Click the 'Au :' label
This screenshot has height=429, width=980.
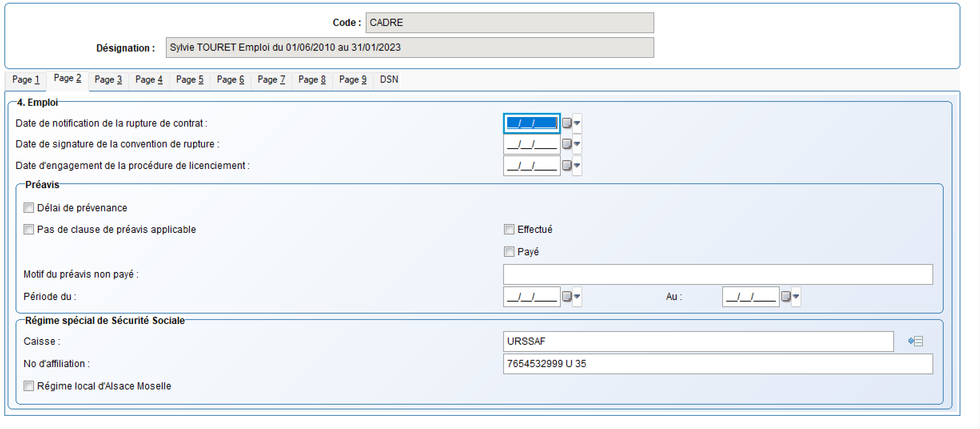tap(674, 297)
